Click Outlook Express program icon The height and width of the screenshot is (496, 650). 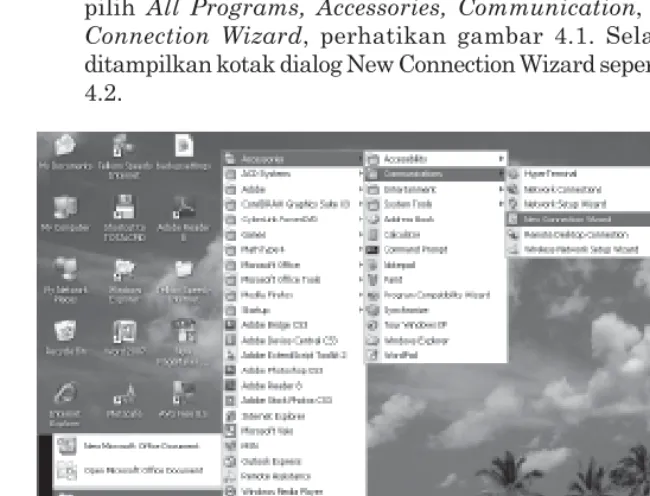pos(230,461)
